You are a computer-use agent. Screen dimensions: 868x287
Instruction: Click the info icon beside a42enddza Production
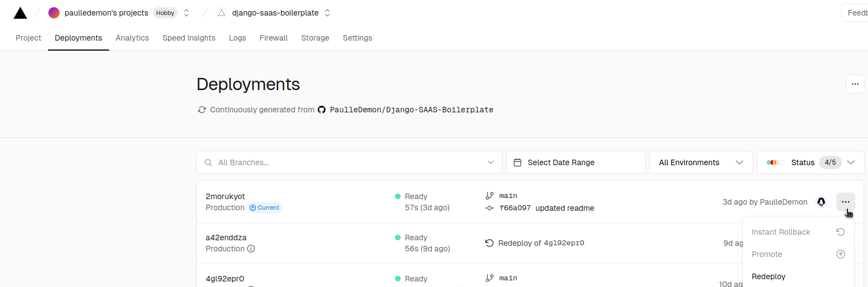[x=251, y=249]
